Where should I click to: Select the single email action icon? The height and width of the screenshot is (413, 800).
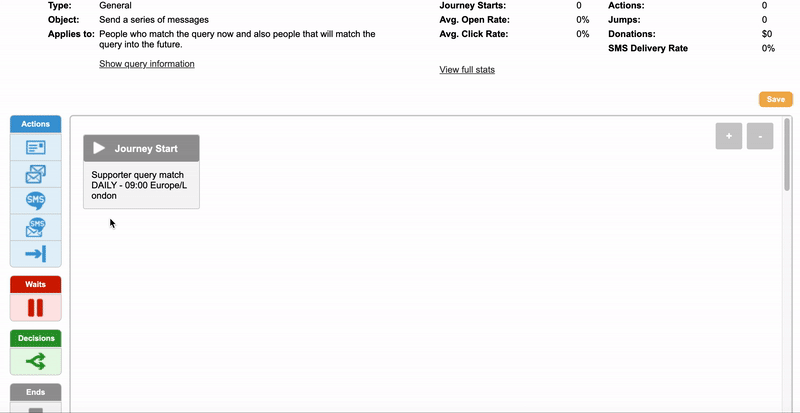pyautogui.click(x=35, y=147)
